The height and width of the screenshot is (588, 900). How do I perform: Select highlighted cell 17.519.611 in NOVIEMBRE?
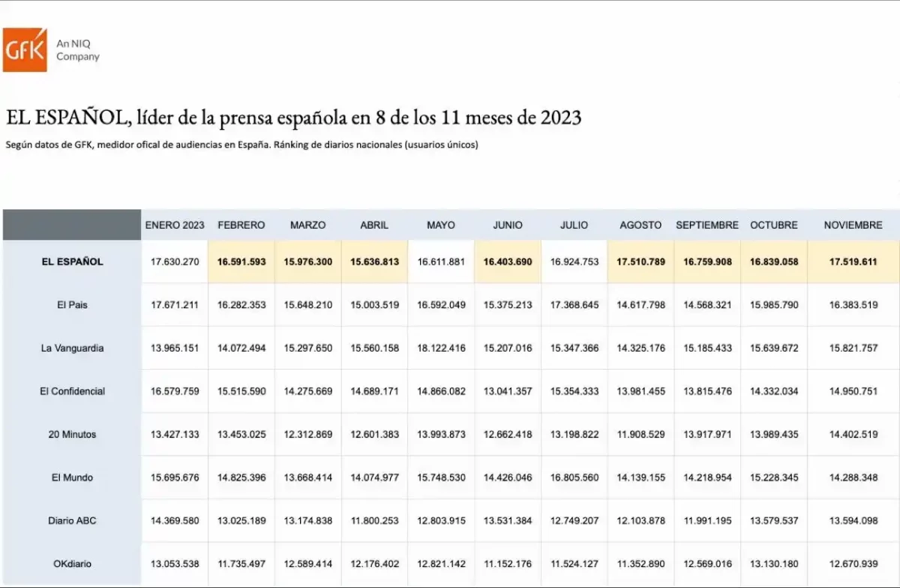coord(853,262)
